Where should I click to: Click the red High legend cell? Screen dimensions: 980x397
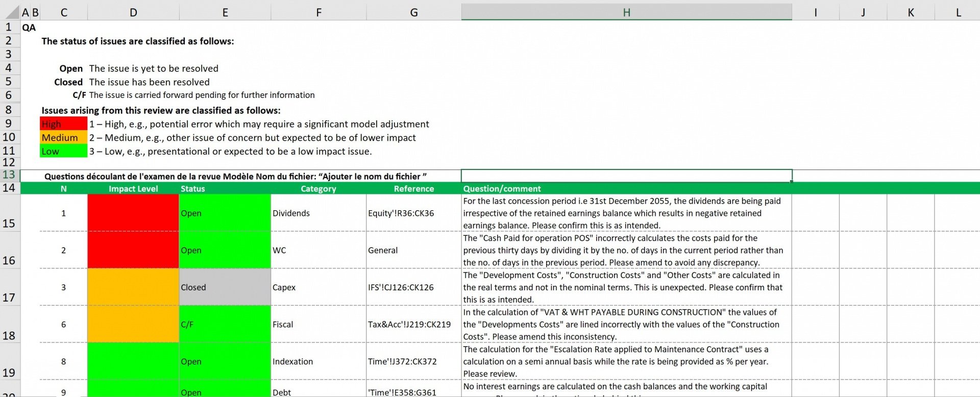click(x=64, y=123)
